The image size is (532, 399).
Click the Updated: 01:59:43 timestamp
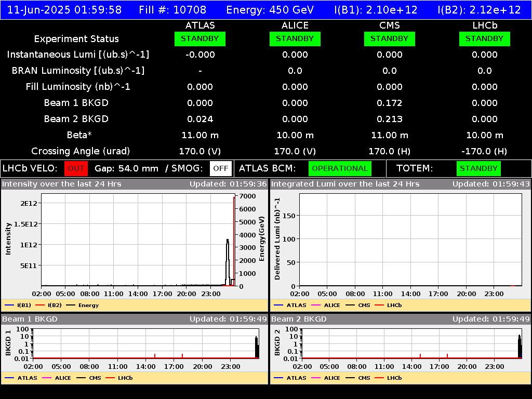click(491, 184)
